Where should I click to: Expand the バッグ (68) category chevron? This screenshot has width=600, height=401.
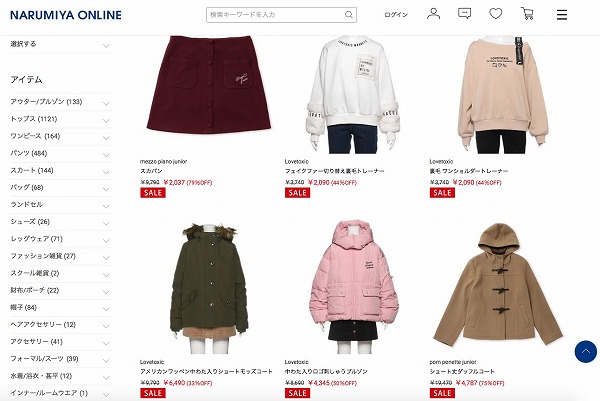coord(106,189)
